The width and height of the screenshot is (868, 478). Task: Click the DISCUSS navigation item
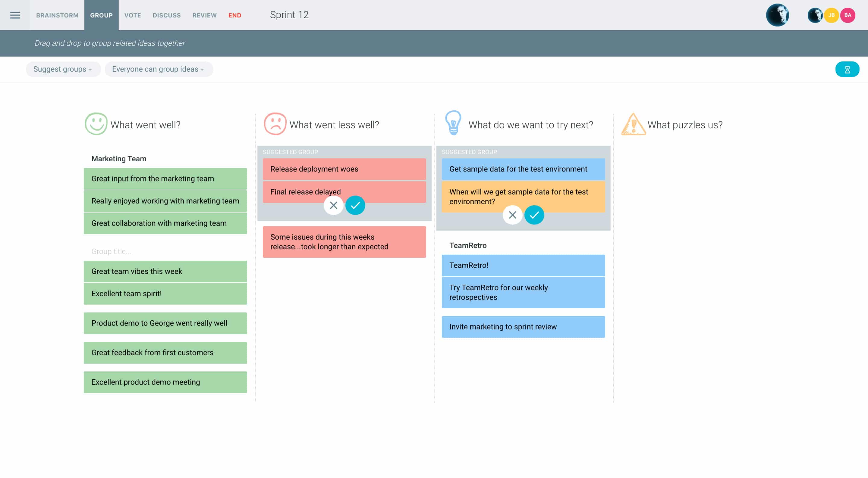165,15
